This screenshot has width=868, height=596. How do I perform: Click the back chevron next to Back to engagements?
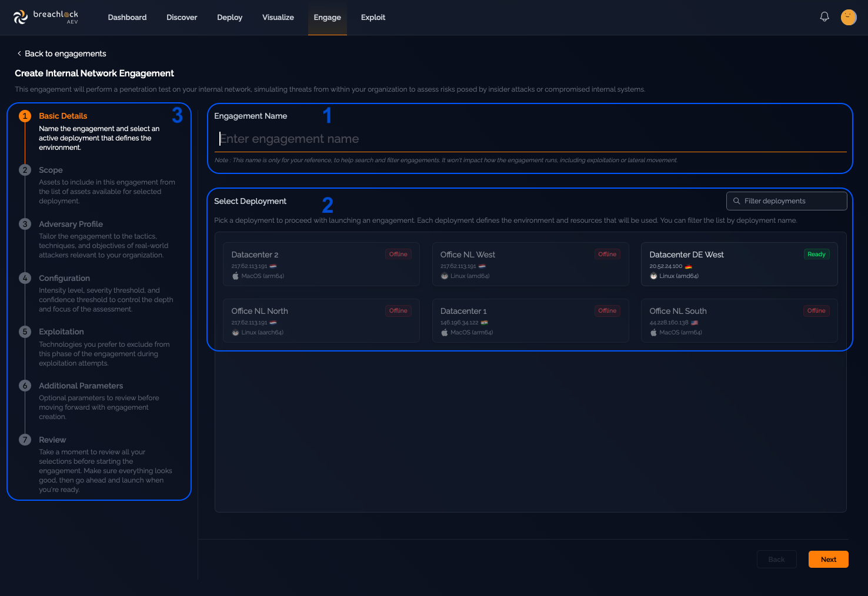pos(19,53)
